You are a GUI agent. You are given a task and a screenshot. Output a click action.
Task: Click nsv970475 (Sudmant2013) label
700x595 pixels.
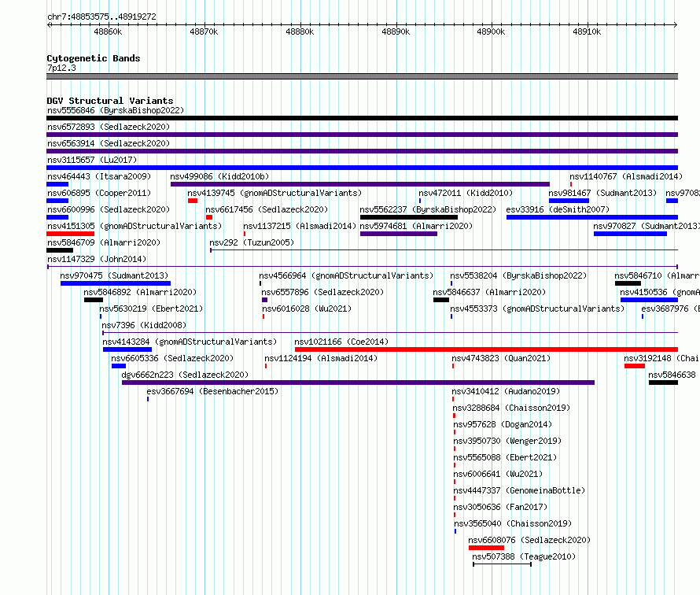click(x=114, y=275)
